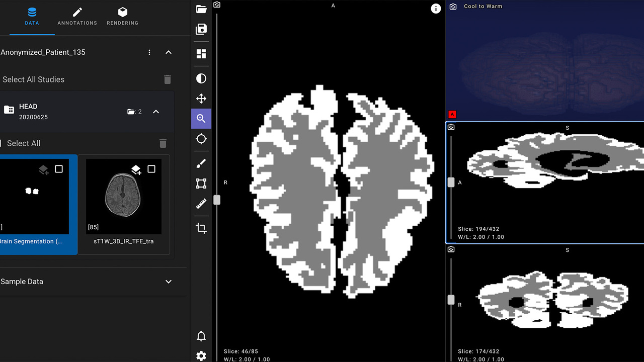Select the Paint brush tool
This screenshot has width=644, height=362.
[x=201, y=164]
